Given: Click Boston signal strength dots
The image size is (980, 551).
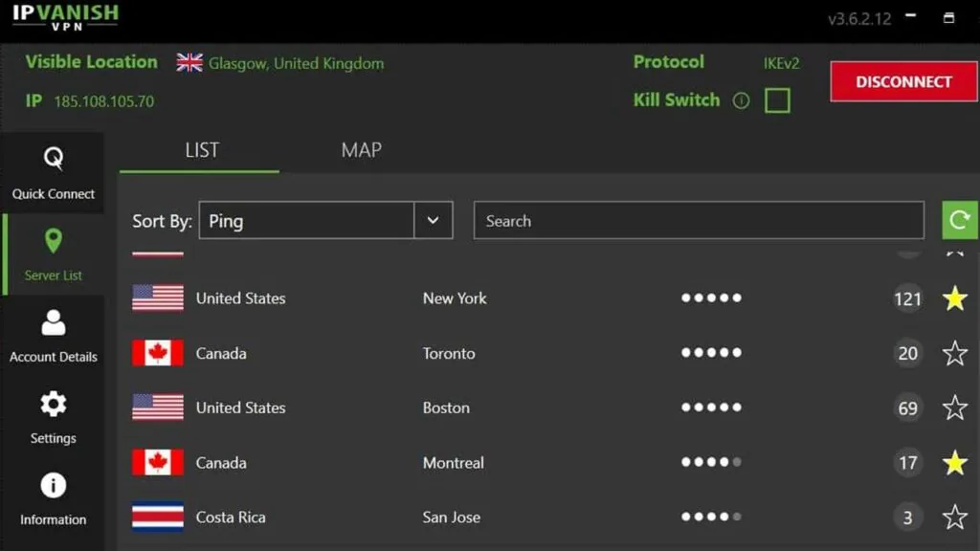Looking at the screenshot, I should click(x=711, y=408).
